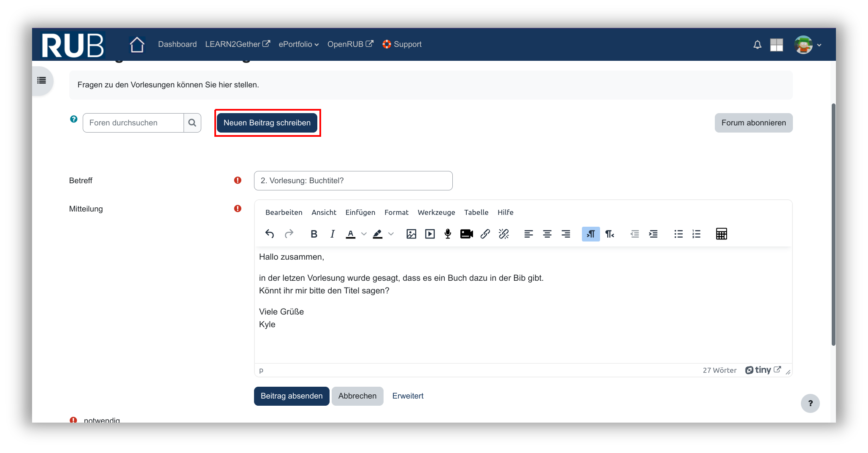
Task: Insert an image via the toolbar icon
Action: click(411, 234)
